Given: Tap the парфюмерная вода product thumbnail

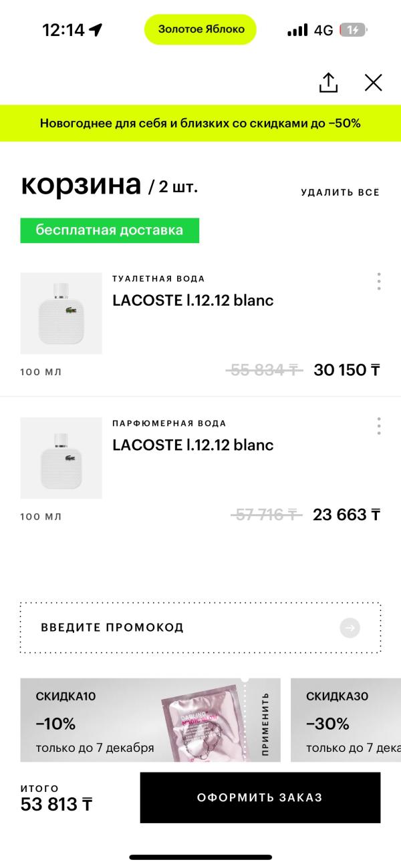Looking at the screenshot, I should point(61,458).
